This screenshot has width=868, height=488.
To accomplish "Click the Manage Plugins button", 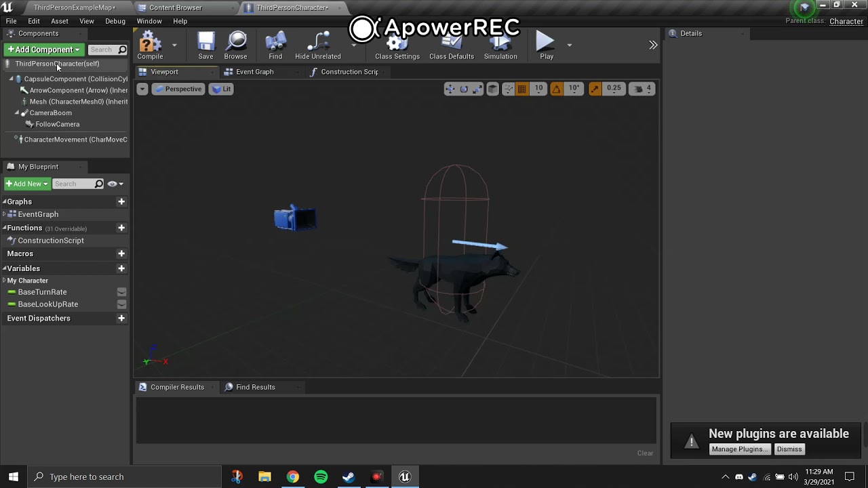I will (740, 449).
